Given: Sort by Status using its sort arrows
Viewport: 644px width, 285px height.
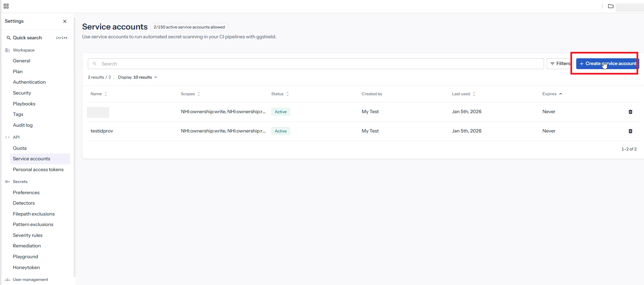Looking at the screenshot, I should [x=288, y=94].
